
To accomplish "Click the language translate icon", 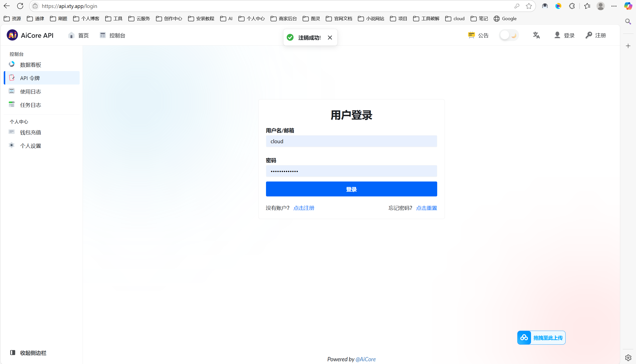I will coord(536,35).
